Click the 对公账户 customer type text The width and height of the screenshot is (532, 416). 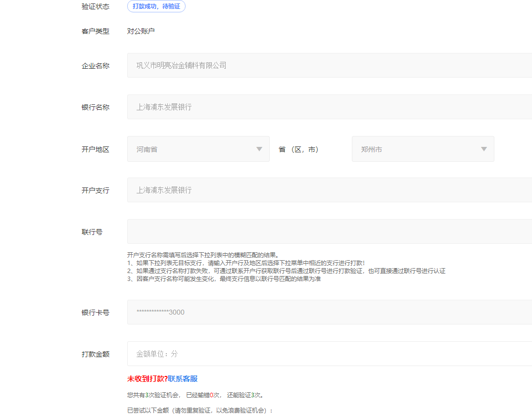tap(141, 31)
